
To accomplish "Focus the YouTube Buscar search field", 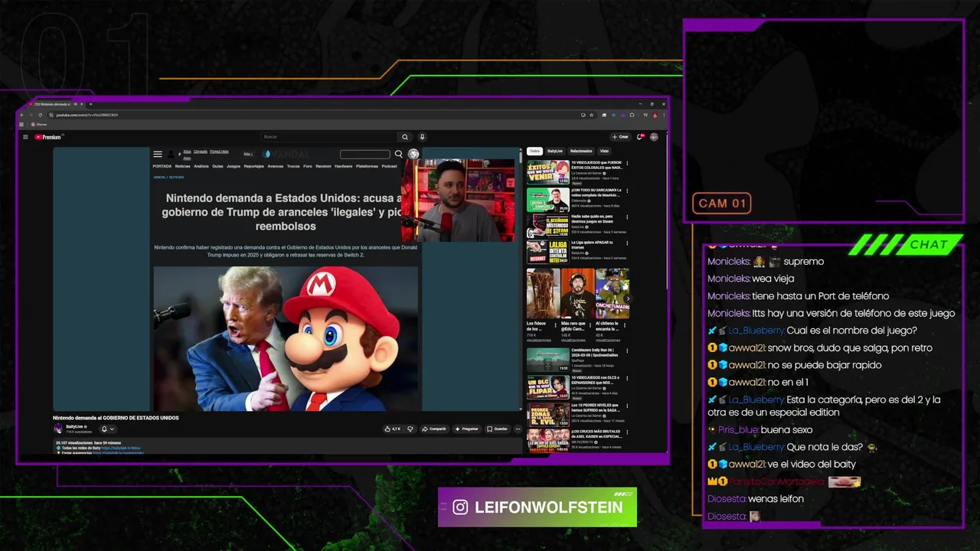I will coord(329,137).
